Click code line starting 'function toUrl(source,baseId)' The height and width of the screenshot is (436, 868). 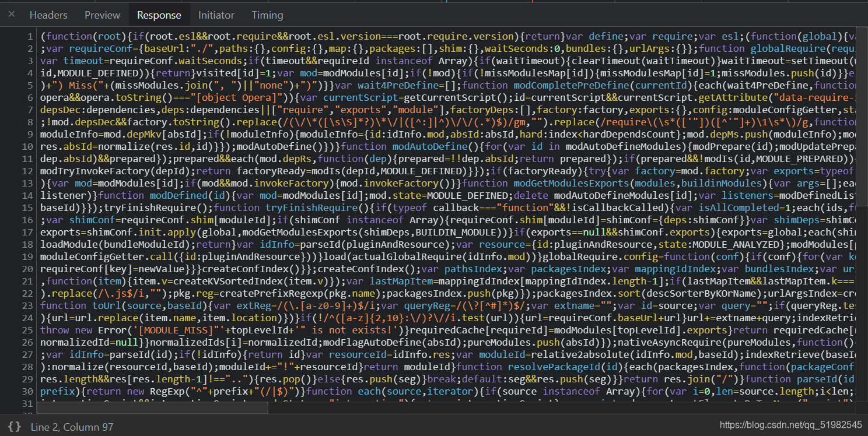coord(449,305)
